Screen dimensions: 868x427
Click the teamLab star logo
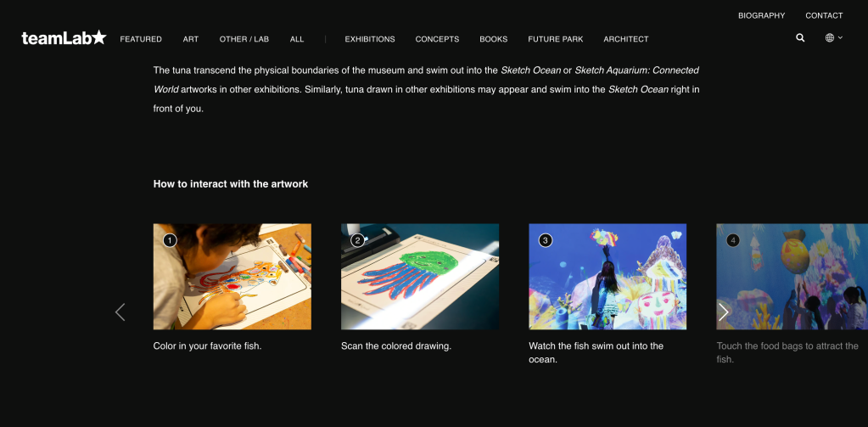point(64,37)
